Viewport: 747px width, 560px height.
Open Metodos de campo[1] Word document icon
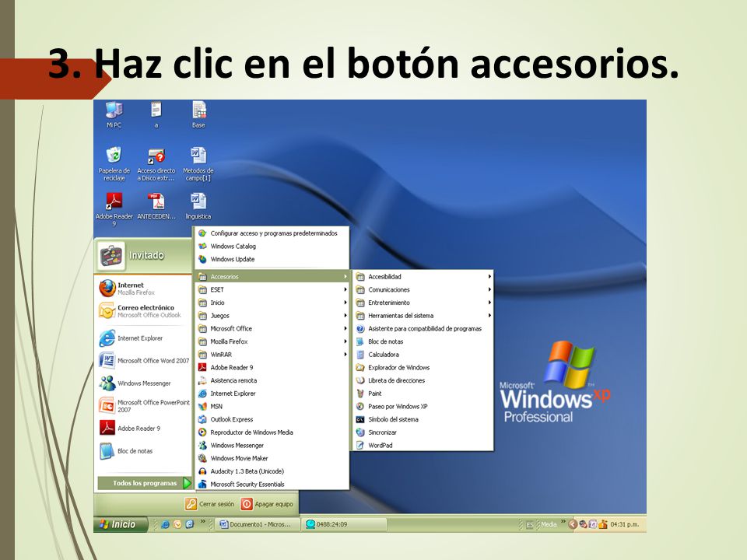point(198,164)
